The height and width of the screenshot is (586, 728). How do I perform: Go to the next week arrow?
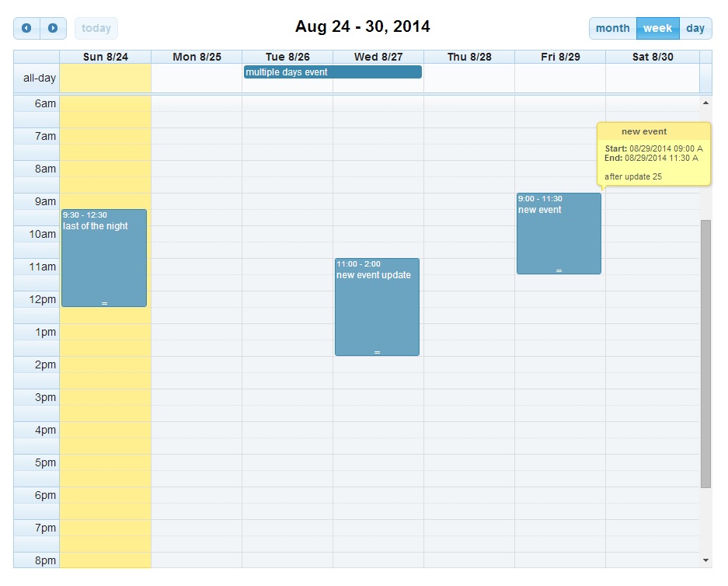(x=53, y=29)
